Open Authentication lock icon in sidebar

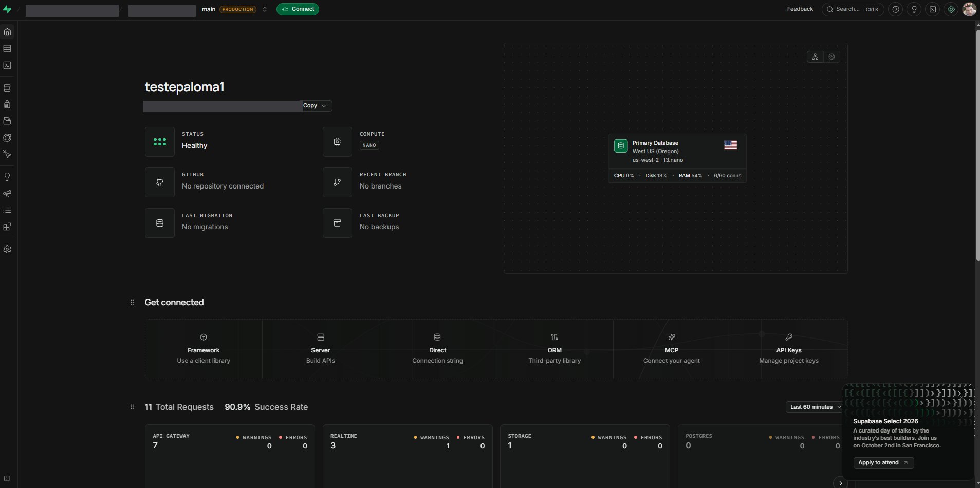7,105
